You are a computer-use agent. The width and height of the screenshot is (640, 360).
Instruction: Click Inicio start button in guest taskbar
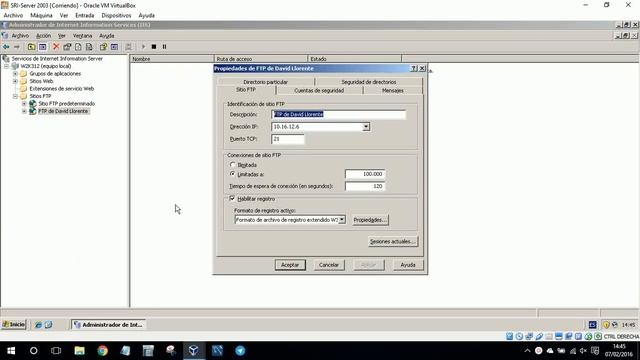tap(14, 324)
